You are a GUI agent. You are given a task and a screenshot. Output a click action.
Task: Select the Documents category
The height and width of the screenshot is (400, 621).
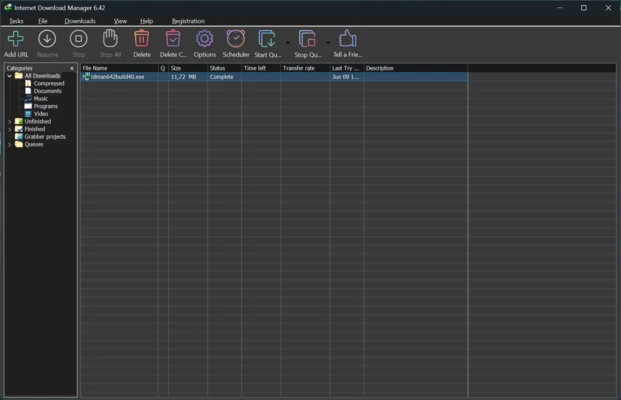tap(48, 91)
